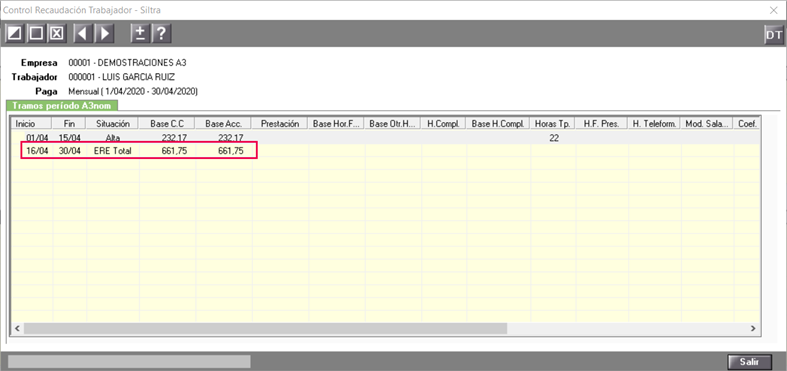Click the H. Teleform. column header
787x371 pixels.
(655, 123)
